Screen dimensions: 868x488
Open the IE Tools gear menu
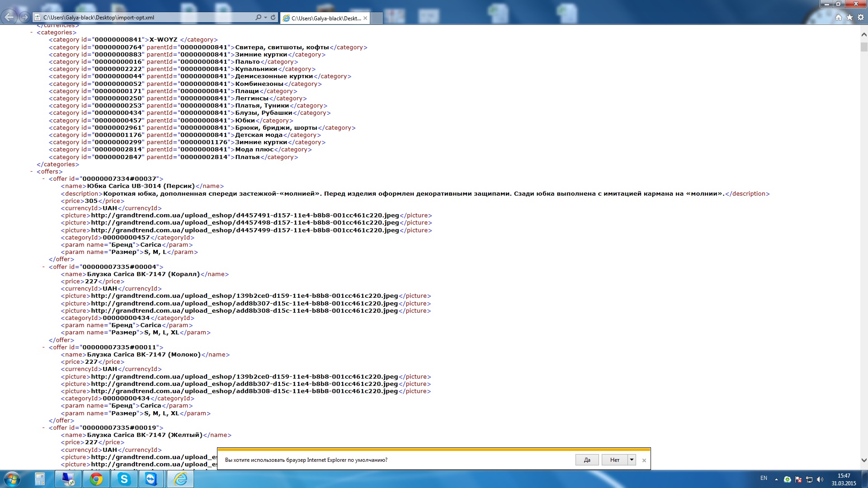coord(861,18)
